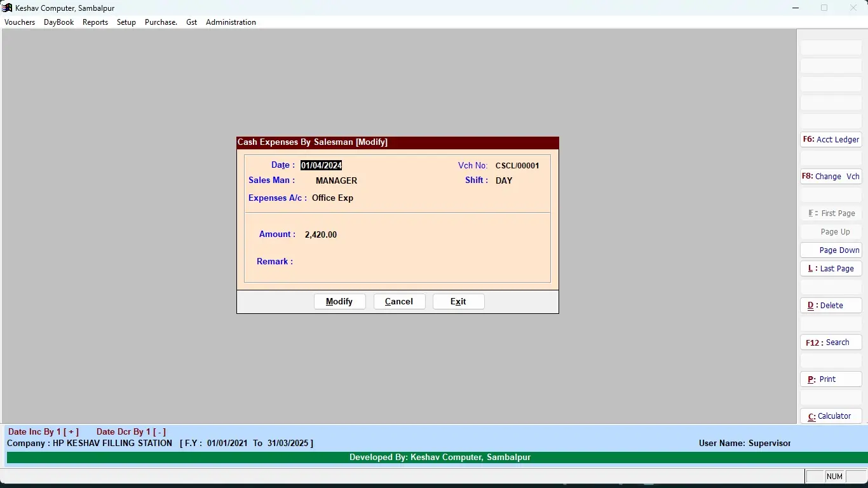Click voucher number CSCL/00001
The height and width of the screenshot is (488, 868).
coord(517,166)
